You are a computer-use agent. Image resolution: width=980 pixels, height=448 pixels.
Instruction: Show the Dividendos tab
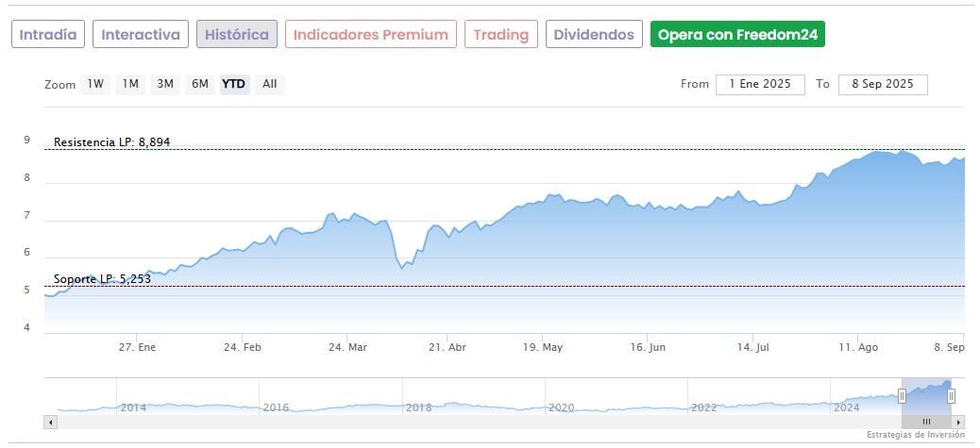(x=594, y=35)
